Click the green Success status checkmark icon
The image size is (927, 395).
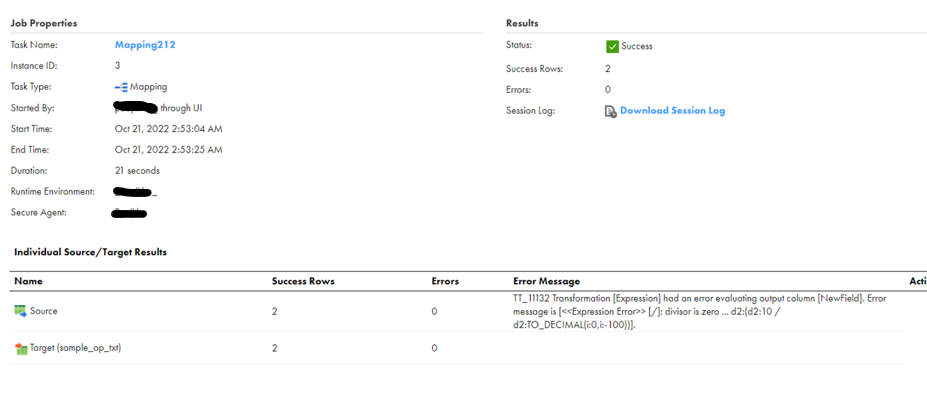tap(612, 46)
